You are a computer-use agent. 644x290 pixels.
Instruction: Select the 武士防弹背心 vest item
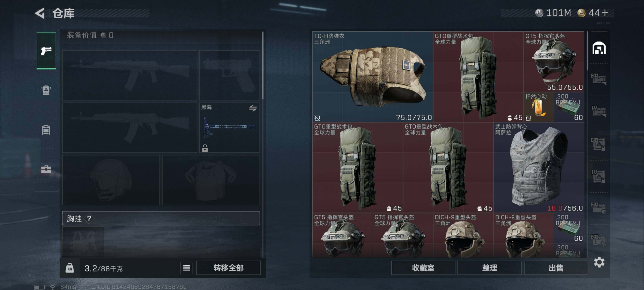(x=539, y=167)
